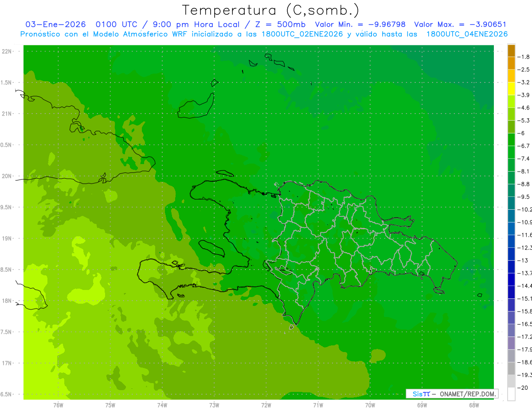This screenshot has width=532, height=411.
Task: Click the "74W" longitude label
Action: click(x=162, y=405)
